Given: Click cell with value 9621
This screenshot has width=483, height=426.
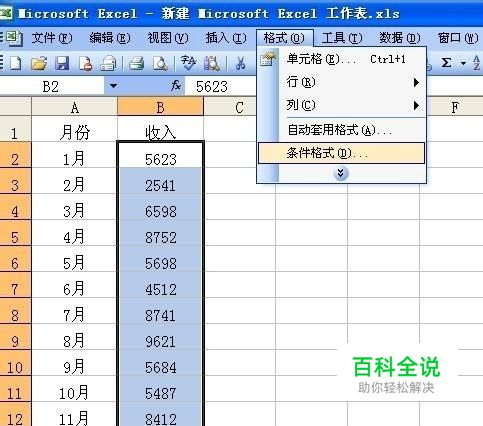Looking at the screenshot, I should 160,337.
